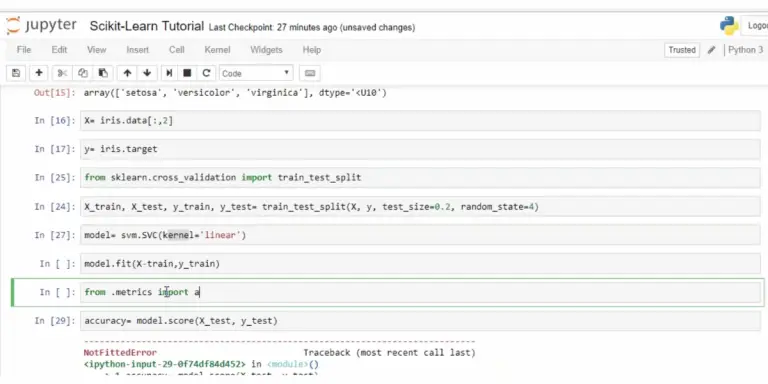Move selected cell down with arrow icon
Screen dimensions: 768x384
[147, 73]
